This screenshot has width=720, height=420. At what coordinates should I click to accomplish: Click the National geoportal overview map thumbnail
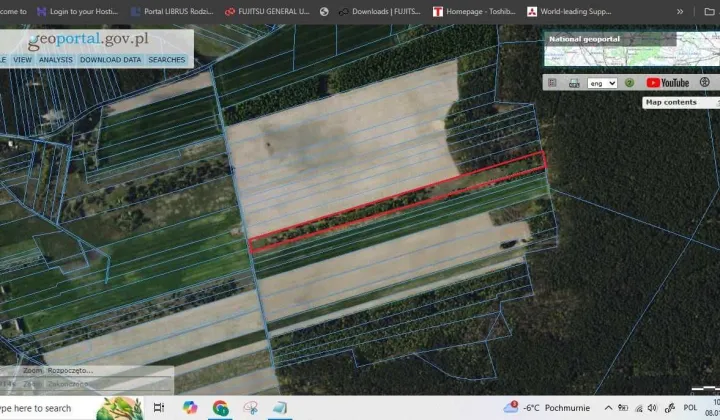[632, 50]
